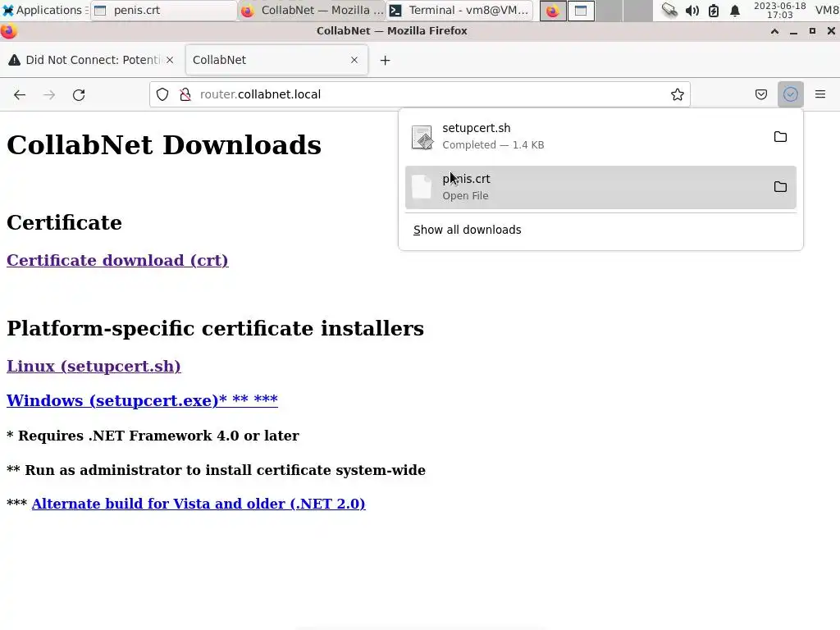Click the penis.crt file icon
Viewport: 840px width, 630px height.
(x=422, y=187)
